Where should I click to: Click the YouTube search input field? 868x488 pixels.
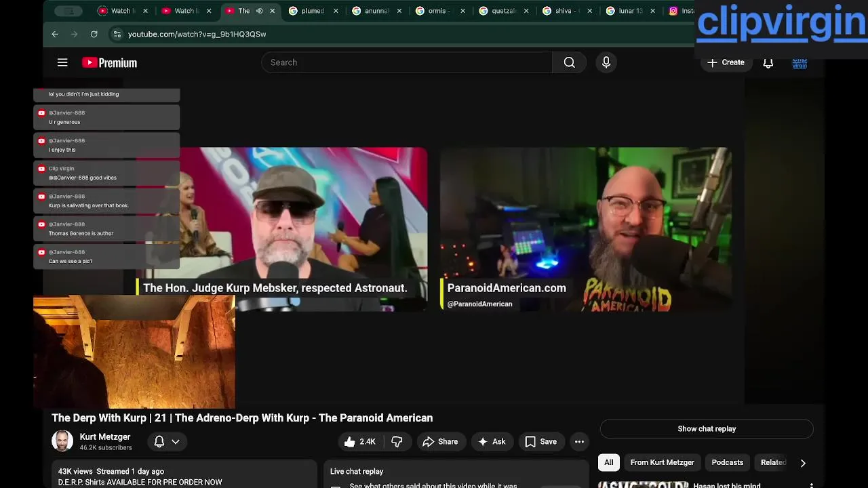[407, 62]
